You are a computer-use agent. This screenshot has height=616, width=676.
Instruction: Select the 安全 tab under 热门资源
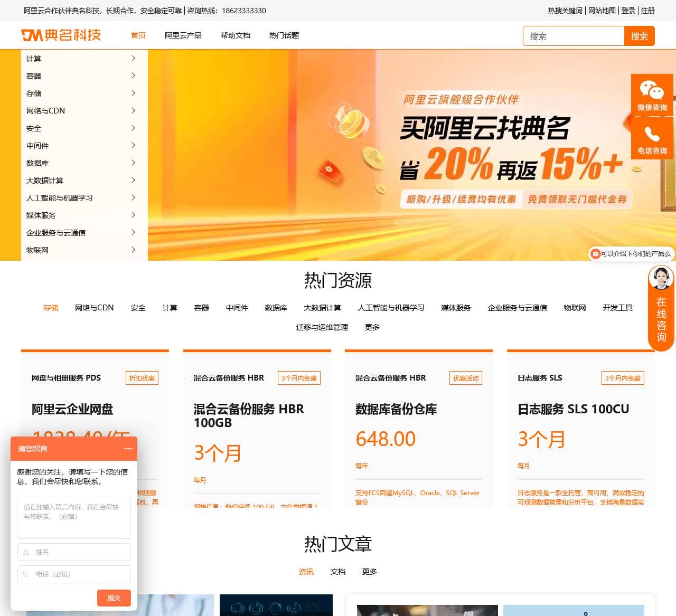138,308
